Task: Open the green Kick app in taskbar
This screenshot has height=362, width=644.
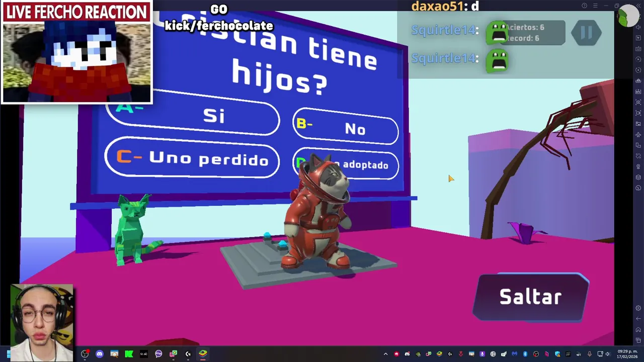Action: point(129,354)
